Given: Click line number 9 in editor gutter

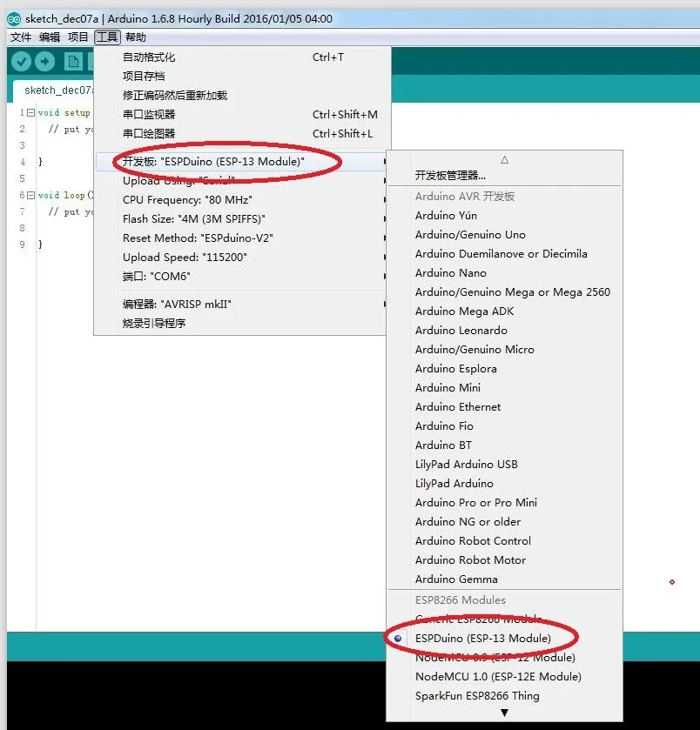Looking at the screenshot, I should tap(22, 244).
